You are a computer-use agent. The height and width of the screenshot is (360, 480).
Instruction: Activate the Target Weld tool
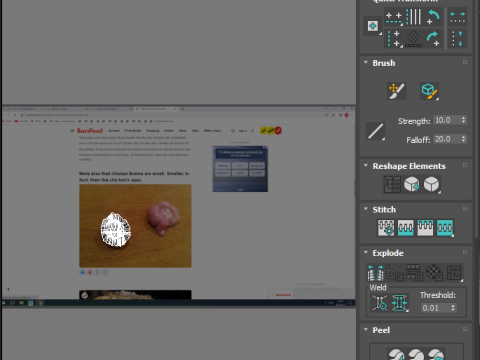pyautogui.click(x=380, y=303)
